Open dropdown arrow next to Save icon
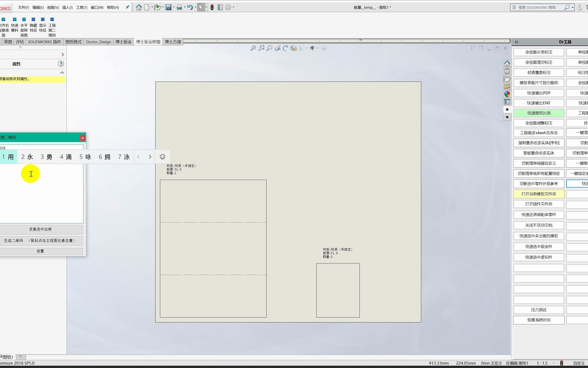The image size is (588, 368). tap(174, 7)
